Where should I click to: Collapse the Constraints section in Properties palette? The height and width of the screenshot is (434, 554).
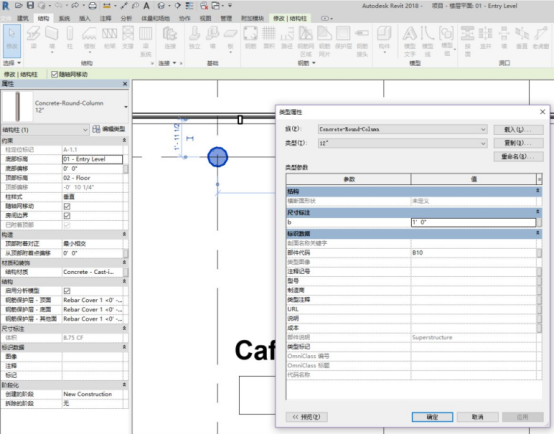(124, 140)
